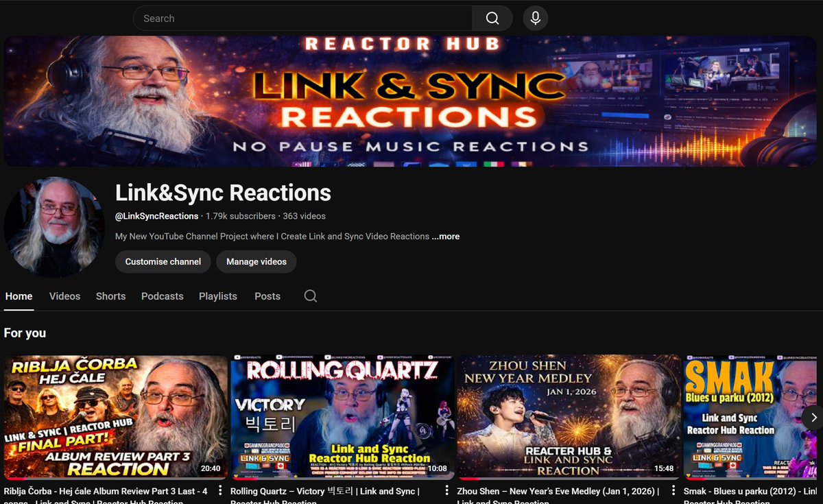Click the 10:08 duration badge
Viewport: 823px width, 504px height.
click(437, 469)
